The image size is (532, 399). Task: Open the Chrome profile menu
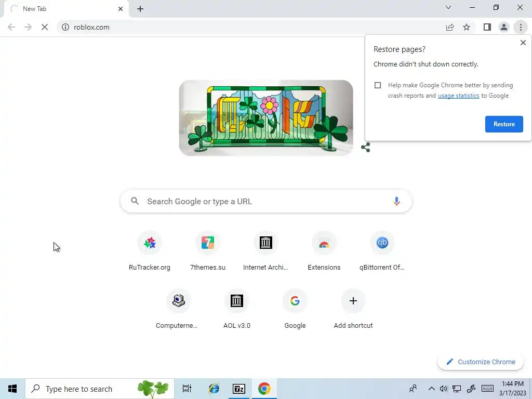(504, 27)
